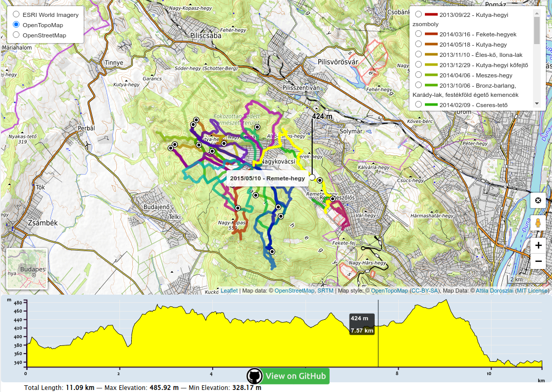Image resolution: width=552 pixels, height=392 pixels.
Task: Click the track list scrollbar up arrow
Action: [537, 13]
